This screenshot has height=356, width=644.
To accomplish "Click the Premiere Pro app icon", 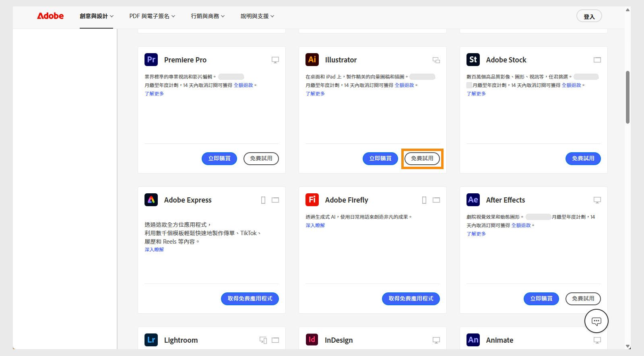I will 151,60.
